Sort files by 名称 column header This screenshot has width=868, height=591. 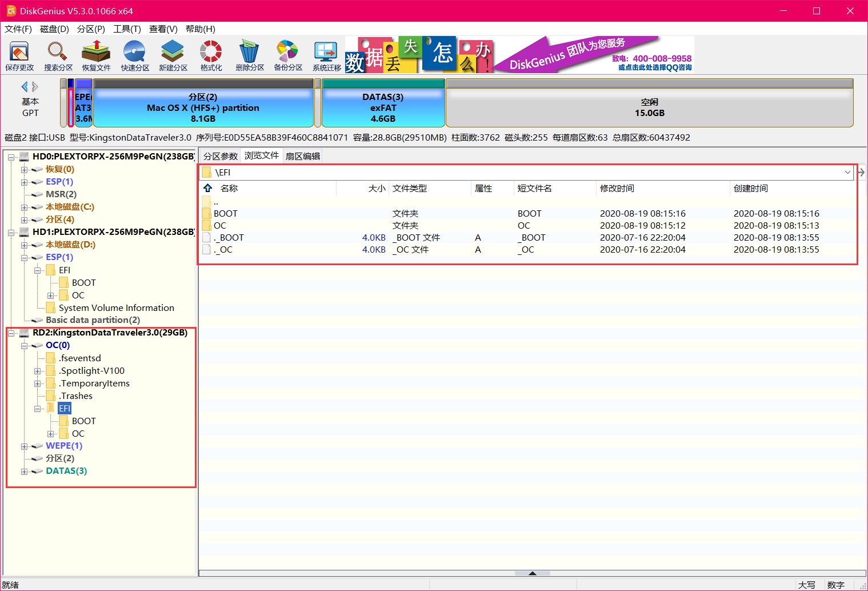tap(229, 188)
